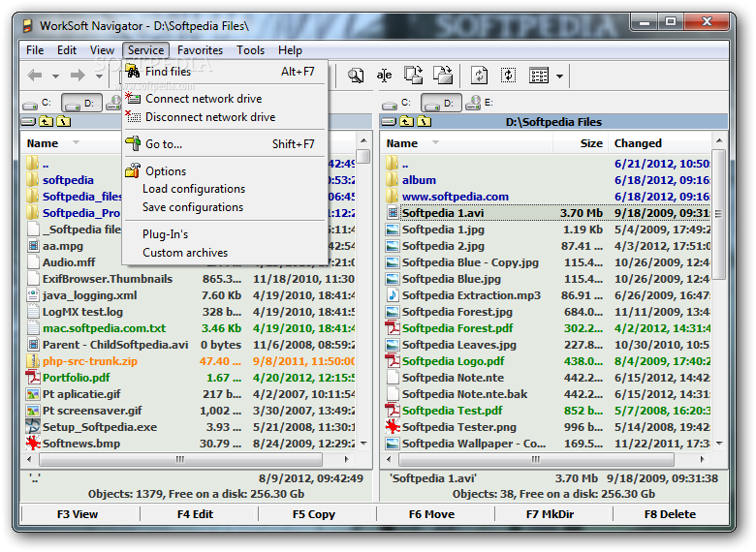This screenshot has width=756, height=552.
Task: Select Setup_Softpedia.exe file icon
Action: 33,427
